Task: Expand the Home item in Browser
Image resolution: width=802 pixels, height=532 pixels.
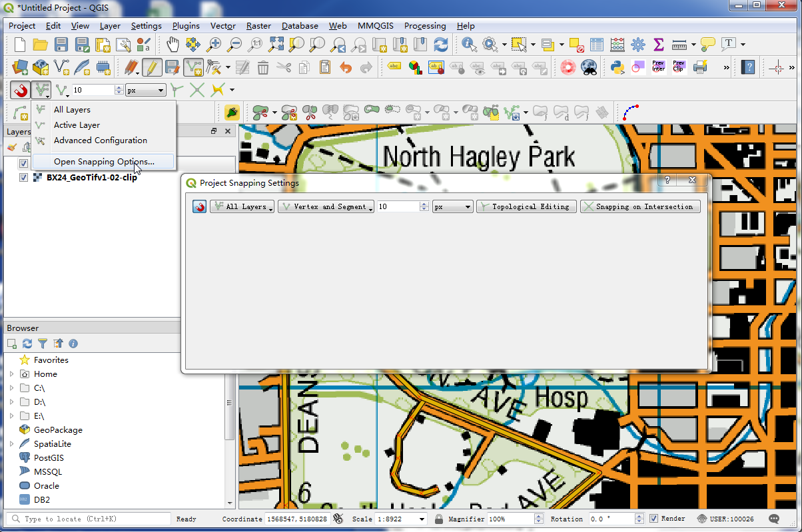Action: coord(11,374)
